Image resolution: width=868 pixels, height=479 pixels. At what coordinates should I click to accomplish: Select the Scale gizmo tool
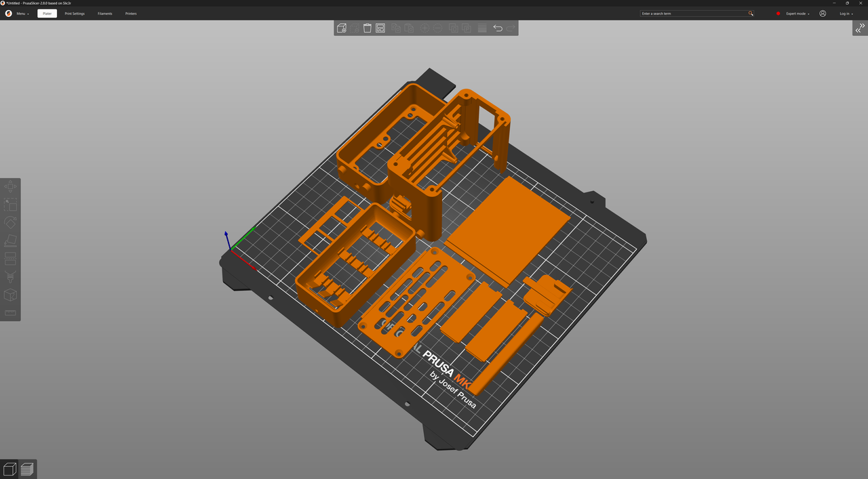click(10, 205)
